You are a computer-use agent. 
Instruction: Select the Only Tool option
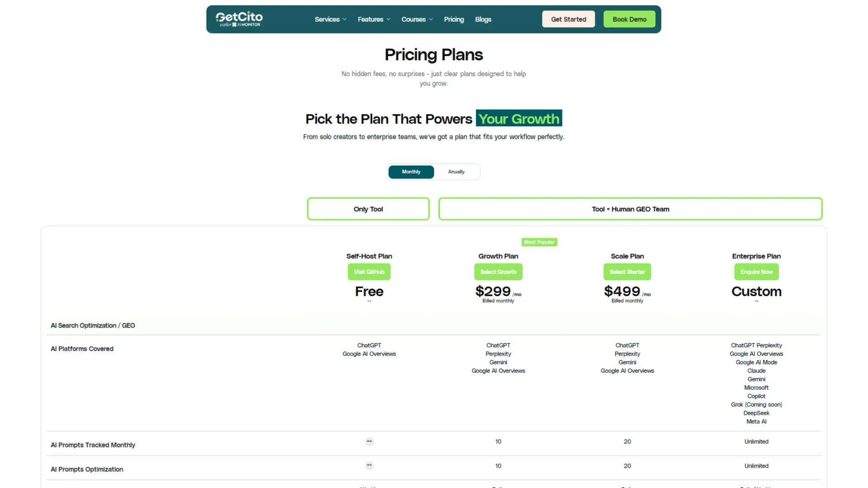coord(368,209)
